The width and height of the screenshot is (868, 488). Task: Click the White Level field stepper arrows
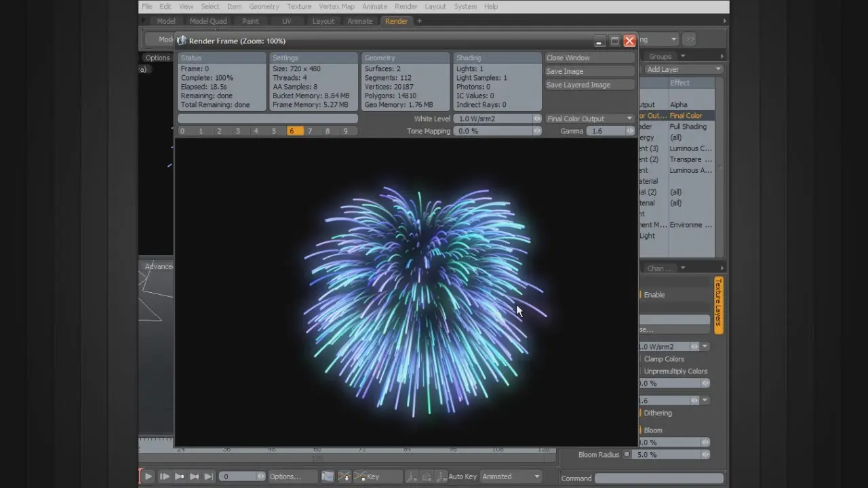[537, 119]
